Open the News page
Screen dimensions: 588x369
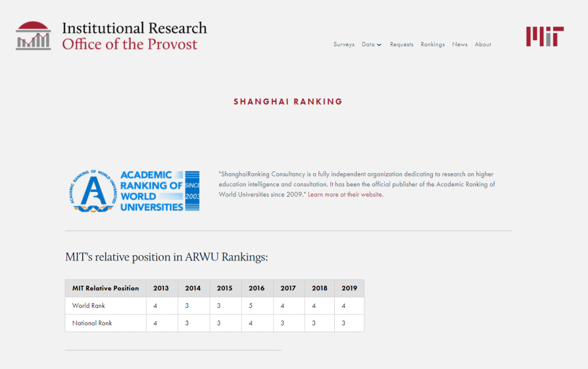[460, 44]
